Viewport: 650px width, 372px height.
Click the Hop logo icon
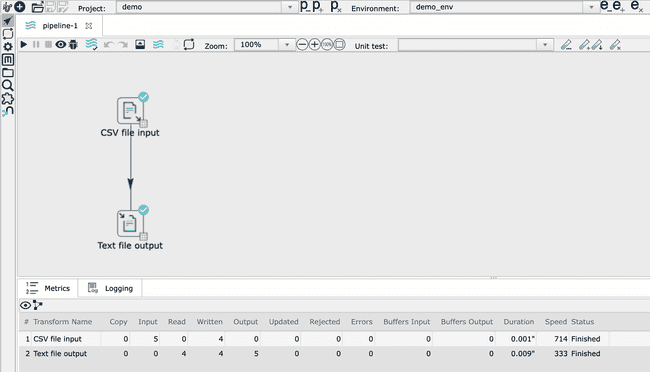tap(7, 7)
